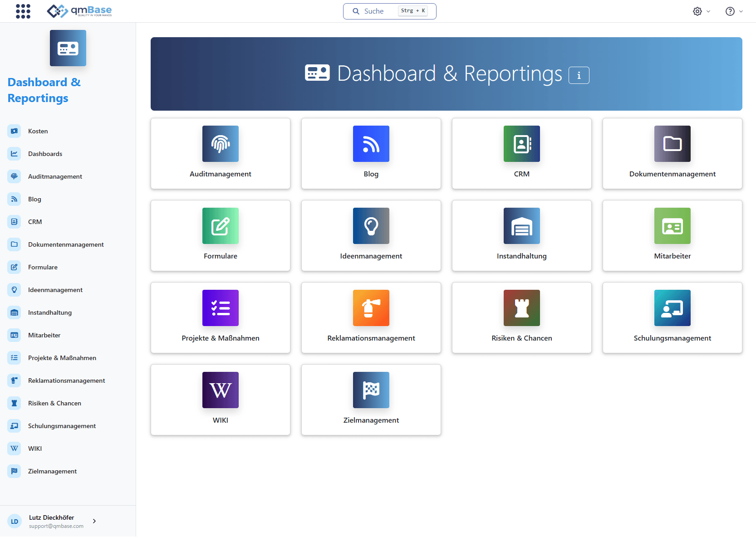This screenshot has height=551, width=756.
Task: Open the app launcher grid icon
Action: click(x=23, y=11)
